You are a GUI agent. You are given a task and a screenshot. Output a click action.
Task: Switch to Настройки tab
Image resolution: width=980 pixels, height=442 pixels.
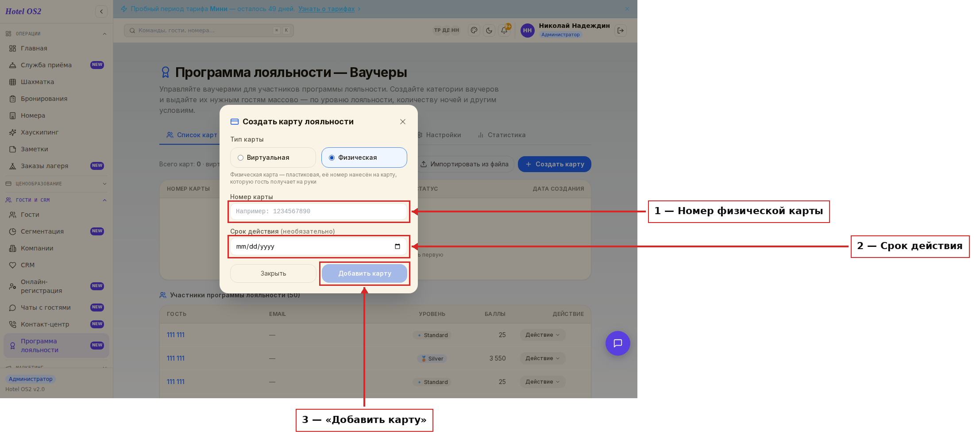coord(439,135)
